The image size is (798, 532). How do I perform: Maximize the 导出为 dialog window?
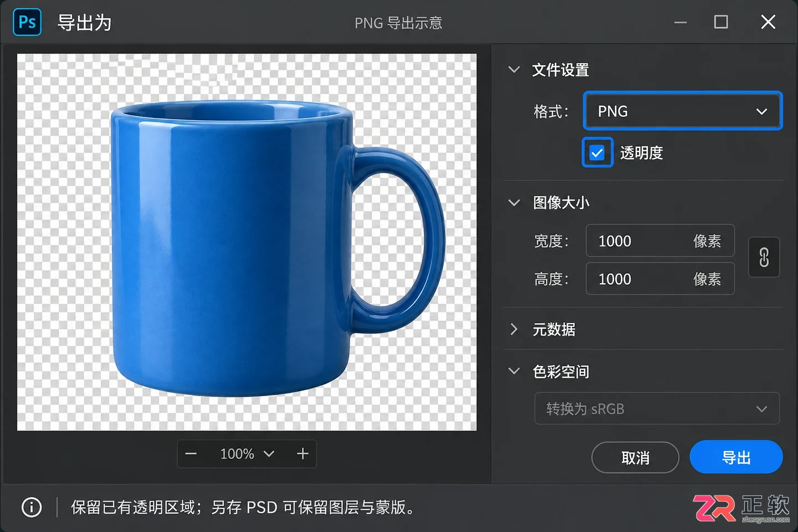tap(721, 22)
